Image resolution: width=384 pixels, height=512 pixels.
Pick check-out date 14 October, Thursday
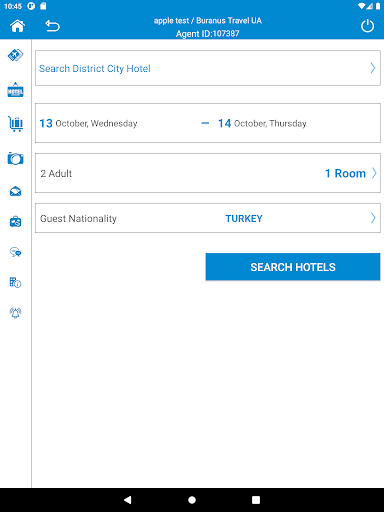pyautogui.click(x=262, y=123)
